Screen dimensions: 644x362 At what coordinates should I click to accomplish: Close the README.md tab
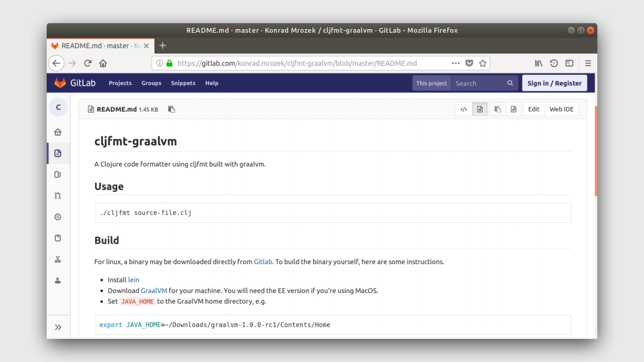147,46
